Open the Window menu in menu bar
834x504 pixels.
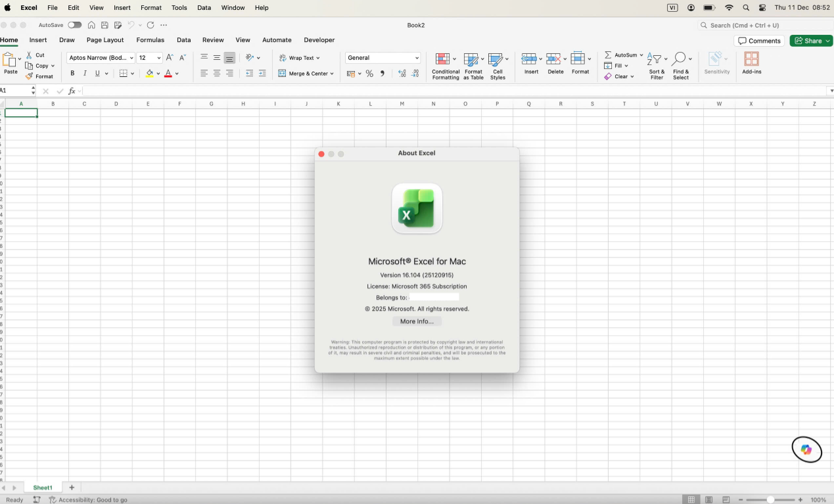(x=233, y=8)
